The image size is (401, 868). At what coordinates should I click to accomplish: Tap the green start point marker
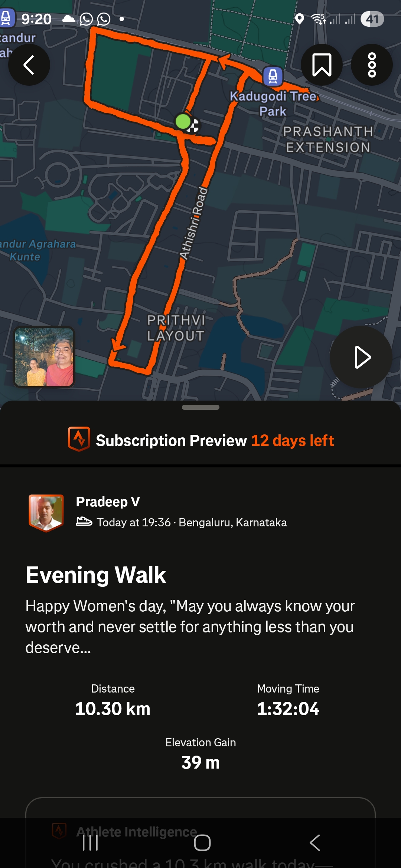click(183, 121)
